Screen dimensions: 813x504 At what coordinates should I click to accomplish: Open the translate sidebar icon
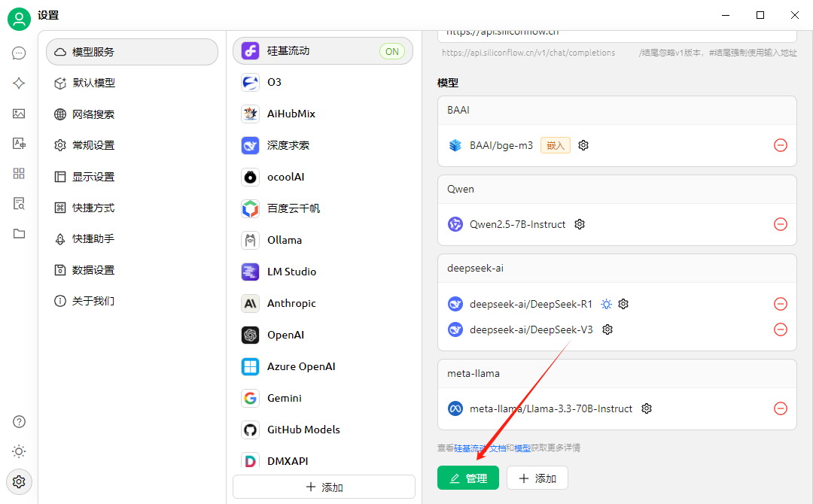click(19, 144)
